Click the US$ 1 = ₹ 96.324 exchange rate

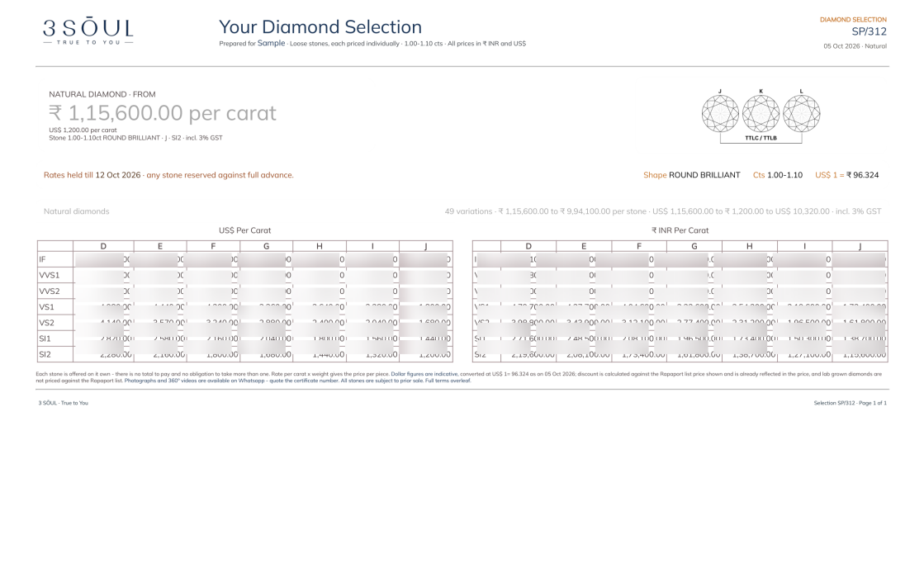coord(846,175)
